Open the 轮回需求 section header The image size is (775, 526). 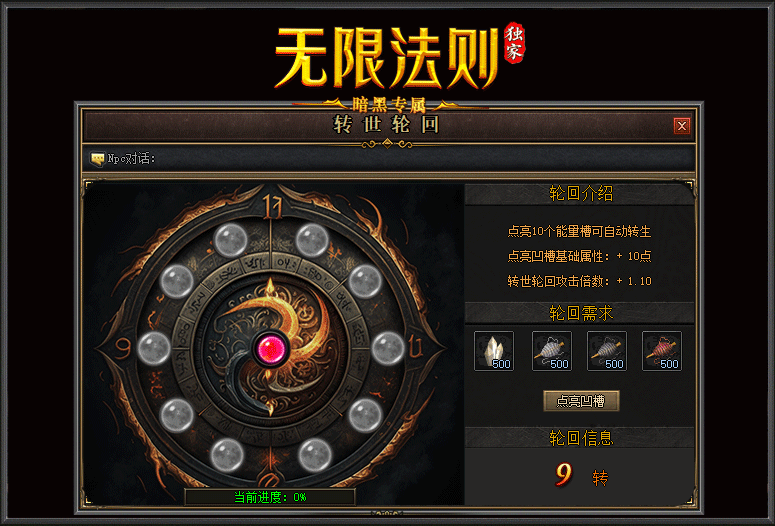[x=580, y=313]
